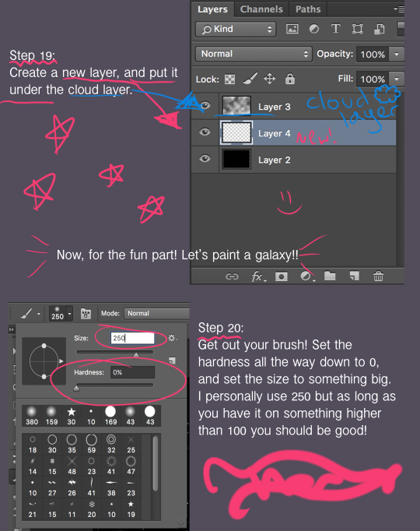Image resolution: width=420 pixels, height=531 pixels.
Task: Click the Size input field showing 250
Action: (132, 338)
